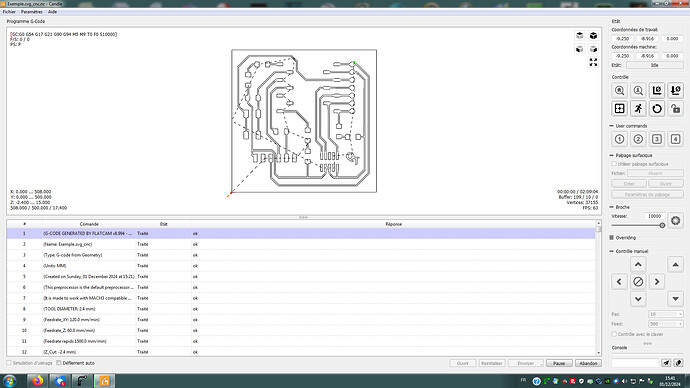The image size is (690, 388).
Task: Enable the Défilement auto checkbox
Action: click(x=59, y=363)
